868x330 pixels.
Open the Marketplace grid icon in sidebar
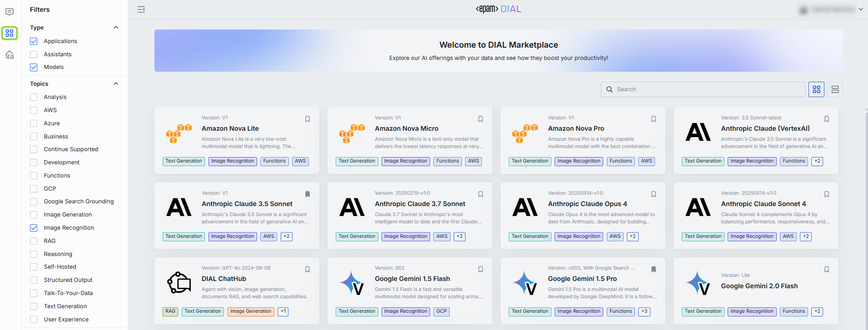[x=10, y=33]
